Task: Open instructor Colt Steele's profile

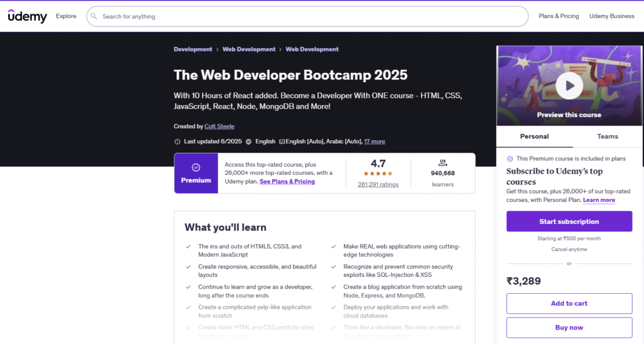Action: [219, 126]
